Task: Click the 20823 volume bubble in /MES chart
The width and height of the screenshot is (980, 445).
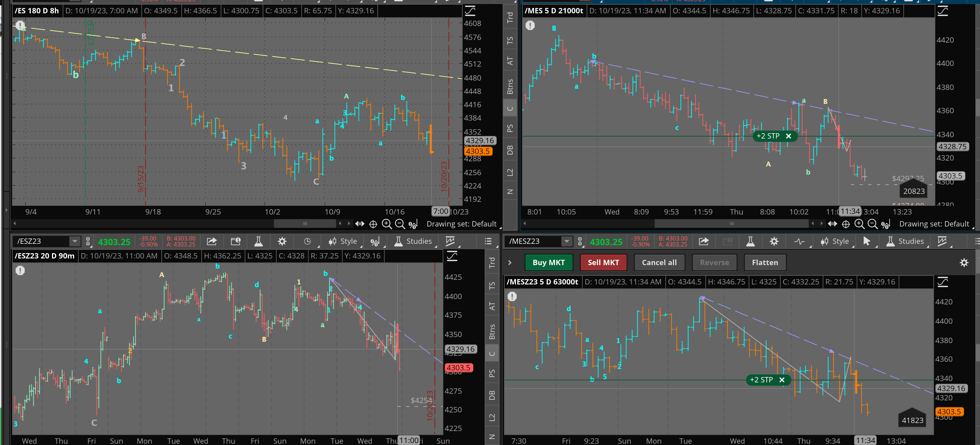Action: (914, 190)
